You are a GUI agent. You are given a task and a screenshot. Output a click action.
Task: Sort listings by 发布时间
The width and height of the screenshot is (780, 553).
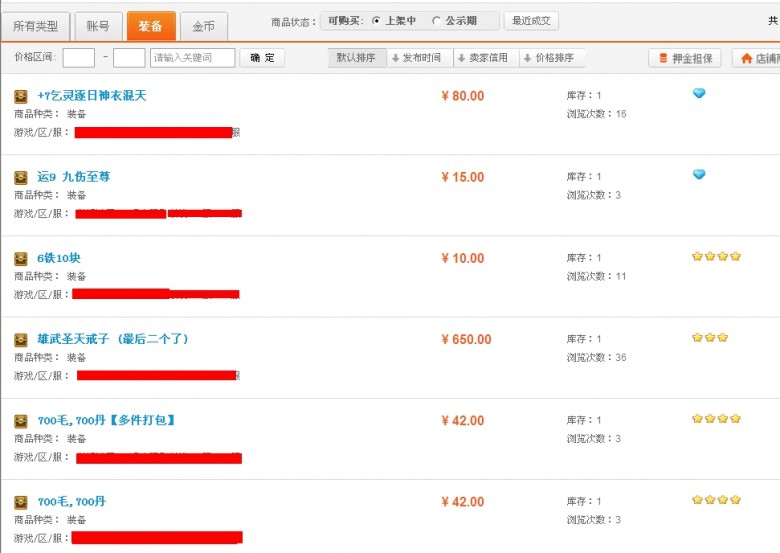pyautogui.click(x=416, y=58)
